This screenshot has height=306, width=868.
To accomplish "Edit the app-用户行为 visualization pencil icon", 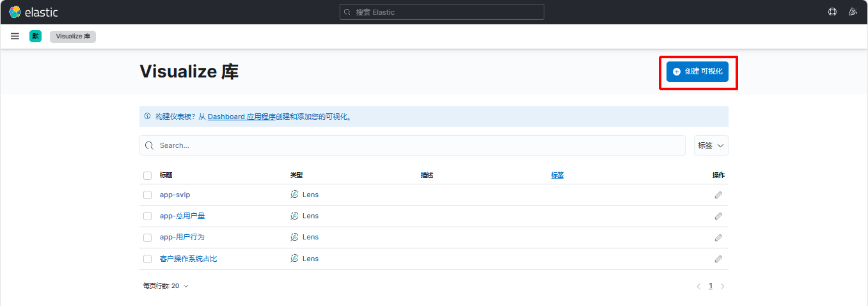I will (718, 238).
